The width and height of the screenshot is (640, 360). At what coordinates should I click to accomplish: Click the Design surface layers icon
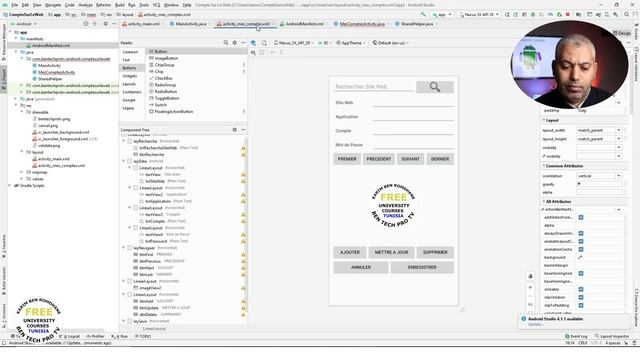[253, 42]
